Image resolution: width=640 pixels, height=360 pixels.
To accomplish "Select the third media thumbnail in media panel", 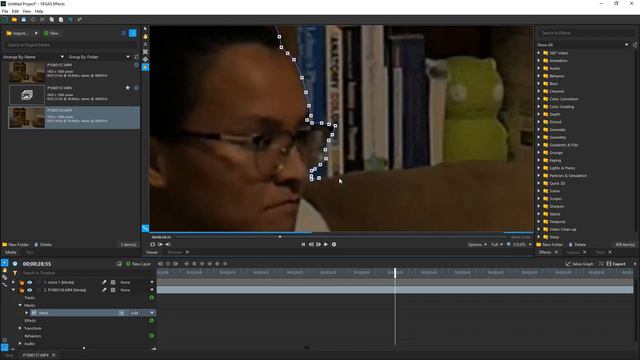I will click(27, 118).
